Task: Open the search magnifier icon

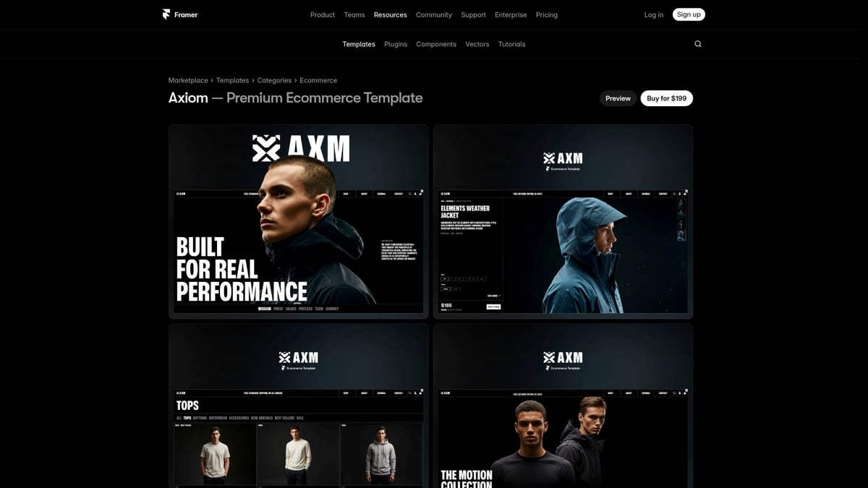Action: click(698, 44)
